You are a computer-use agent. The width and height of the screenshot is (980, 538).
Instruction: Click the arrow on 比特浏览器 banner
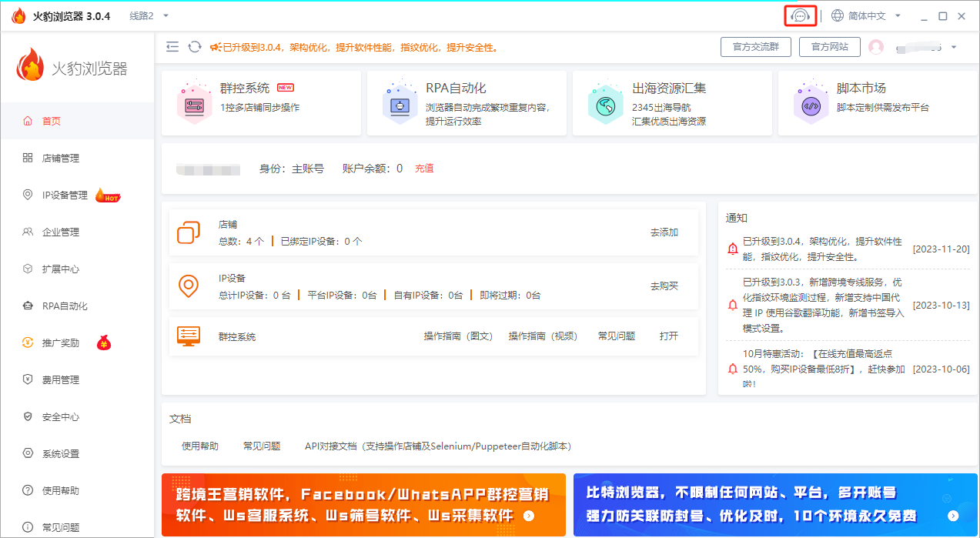pyautogui.click(x=953, y=516)
